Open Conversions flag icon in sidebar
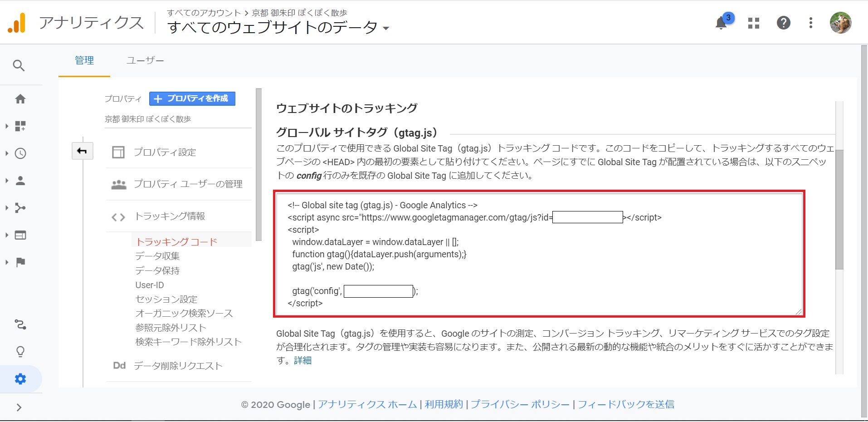This screenshot has height=422, width=868. click(x=20, y=262)
